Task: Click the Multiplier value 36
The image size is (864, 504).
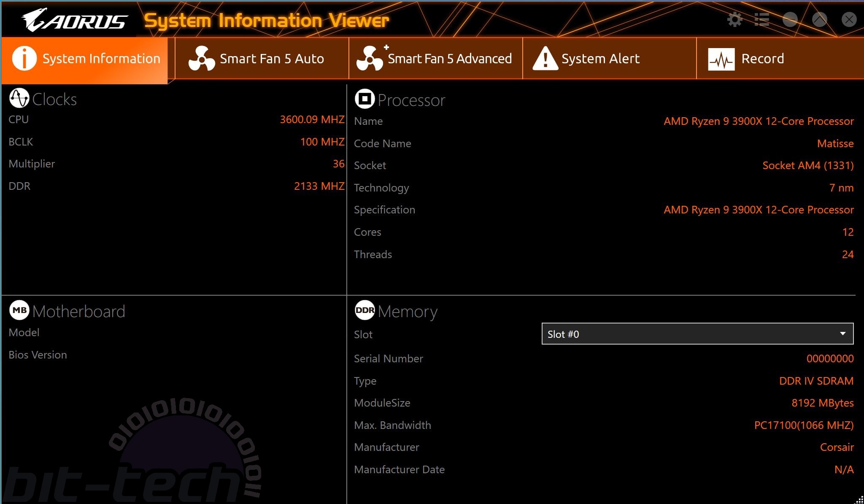Action: [x=339, y=164]
